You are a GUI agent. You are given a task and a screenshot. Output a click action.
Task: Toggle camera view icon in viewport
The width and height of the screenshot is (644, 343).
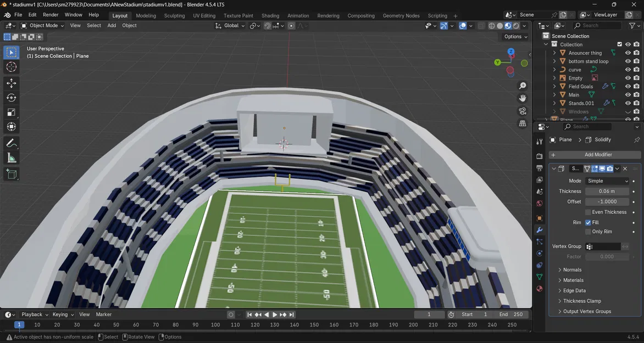pyautogui.click(x=523, y=111)
